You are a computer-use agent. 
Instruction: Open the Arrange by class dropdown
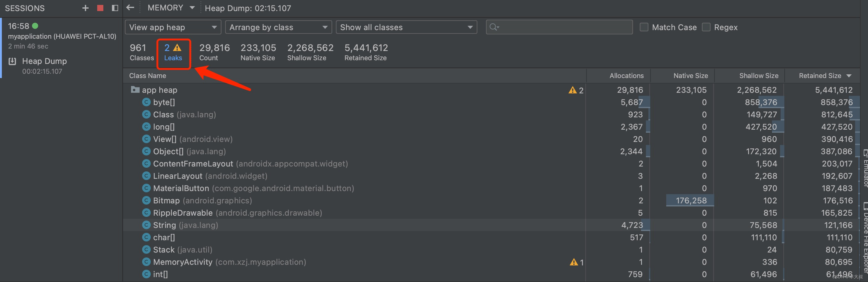[278, 27]
